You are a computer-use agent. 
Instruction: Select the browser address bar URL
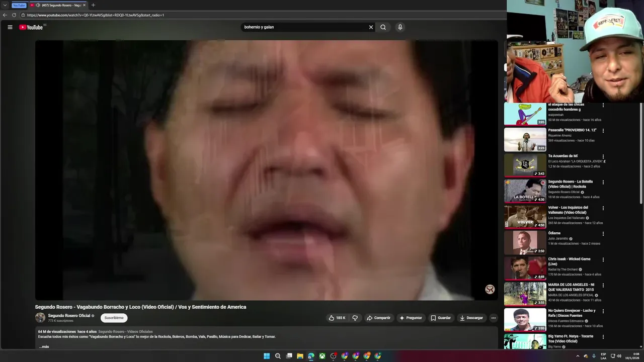click(96, 15)
